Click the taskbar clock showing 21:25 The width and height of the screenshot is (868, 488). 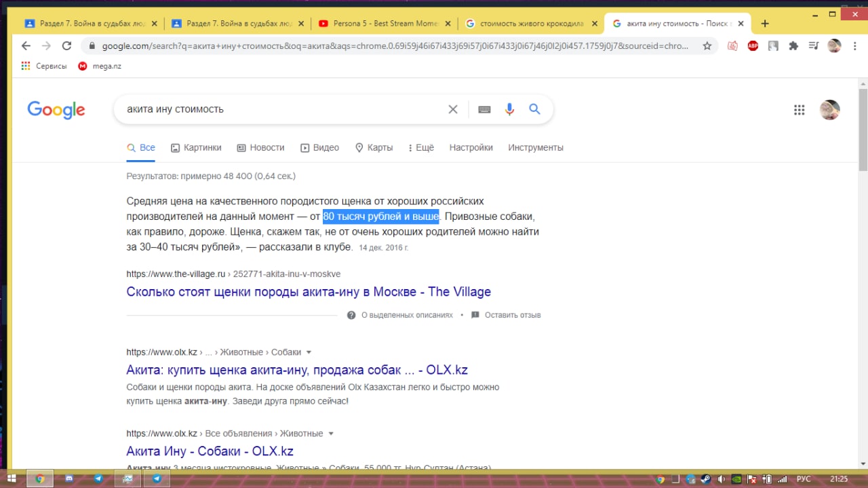click(839, 478)
